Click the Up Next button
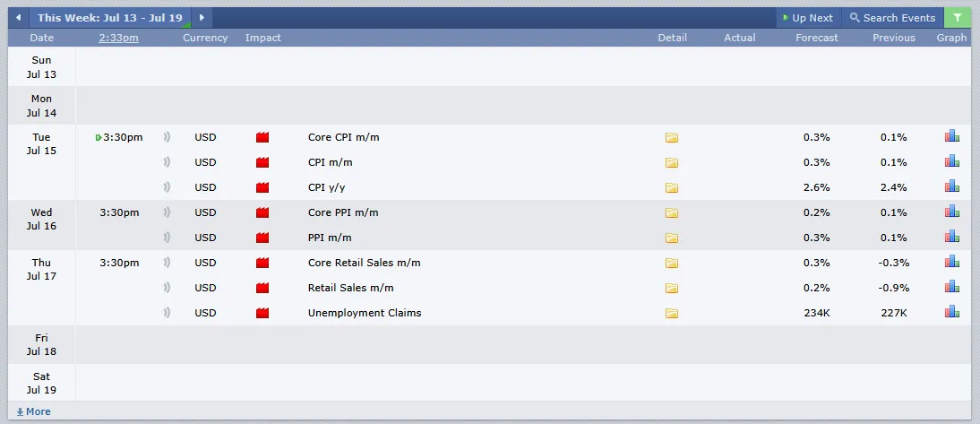This screenshot has width=980, height=424. coord(808,18)
